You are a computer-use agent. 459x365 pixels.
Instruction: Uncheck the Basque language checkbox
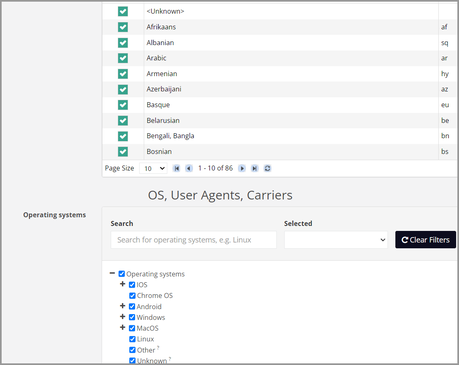(123, 105)
